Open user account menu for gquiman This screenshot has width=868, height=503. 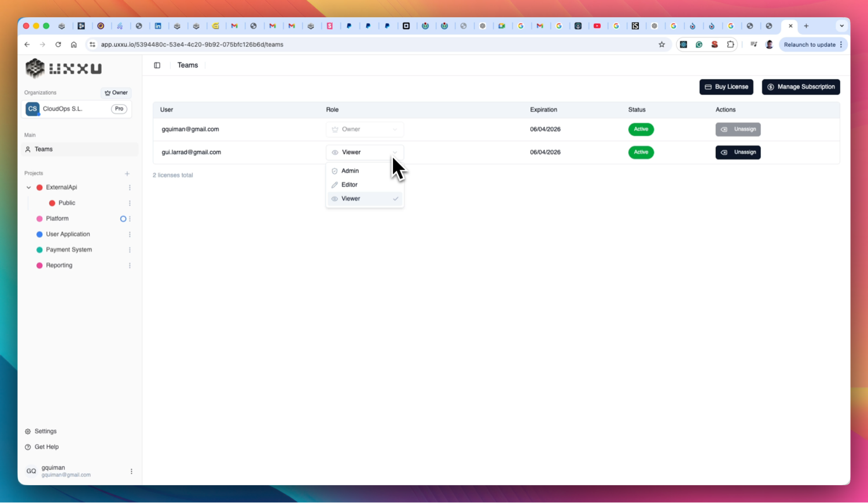131,471
